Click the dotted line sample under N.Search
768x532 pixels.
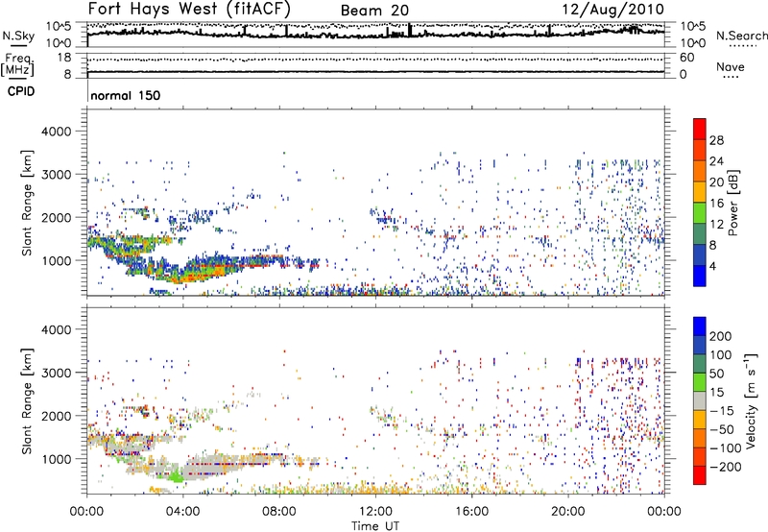pyautogui.click(x=743, y=45)
